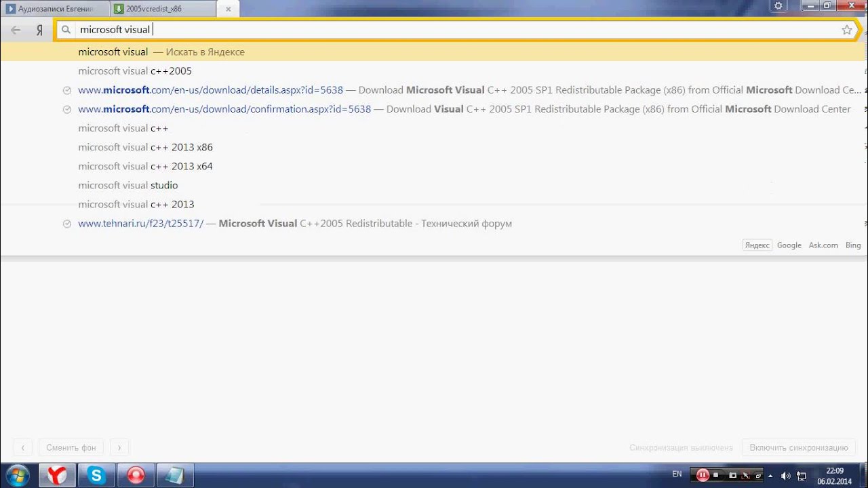Show hidden tray icons arrow
Viewport: 868px width, 488px height.
click(x=770, y=476)
